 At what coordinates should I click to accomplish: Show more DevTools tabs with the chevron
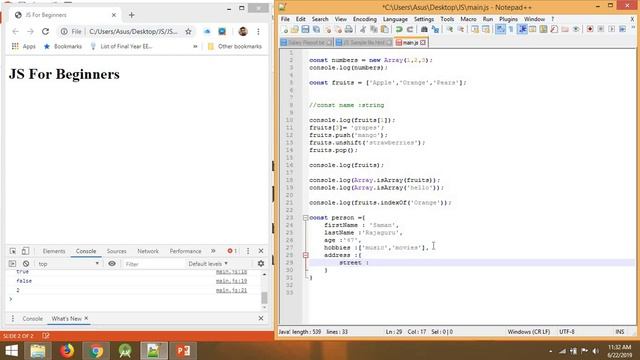213,251
